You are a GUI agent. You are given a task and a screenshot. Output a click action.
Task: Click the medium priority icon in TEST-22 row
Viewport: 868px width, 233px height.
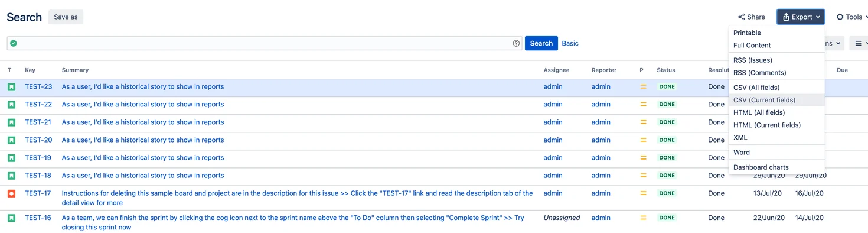pyautogui.click(x=644, y=105)
